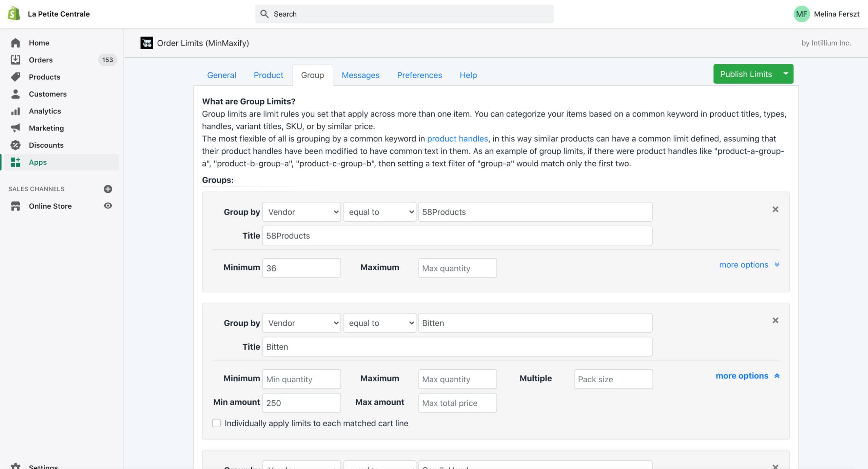Image resolution: width=868 pixels, height=469 pixels.
Task: Expand more options for 58Products group
Action: click(x=749, y=265)
